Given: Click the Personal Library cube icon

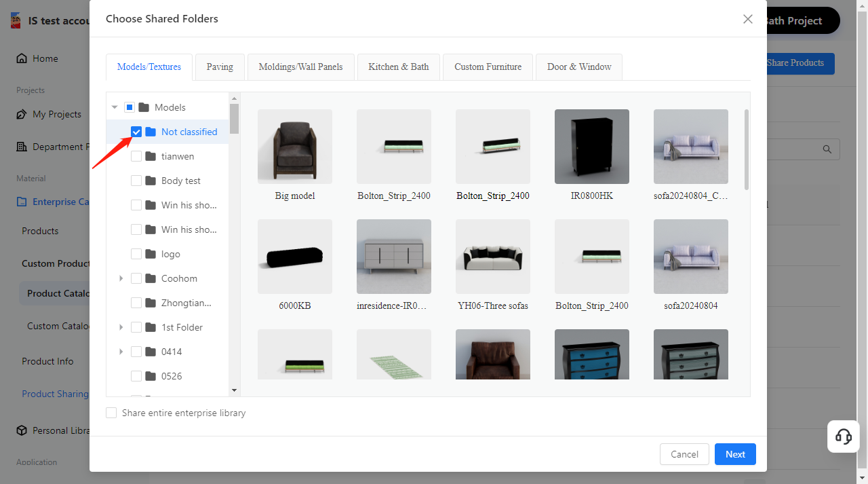Looking at the screenshot, I should (22, 430).
